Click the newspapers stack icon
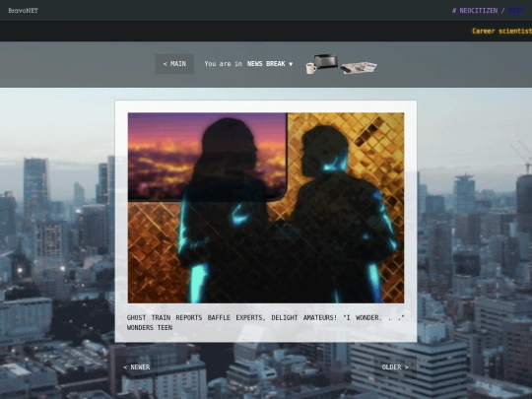Viewport: 532px width, 399px height. [359, 67]
